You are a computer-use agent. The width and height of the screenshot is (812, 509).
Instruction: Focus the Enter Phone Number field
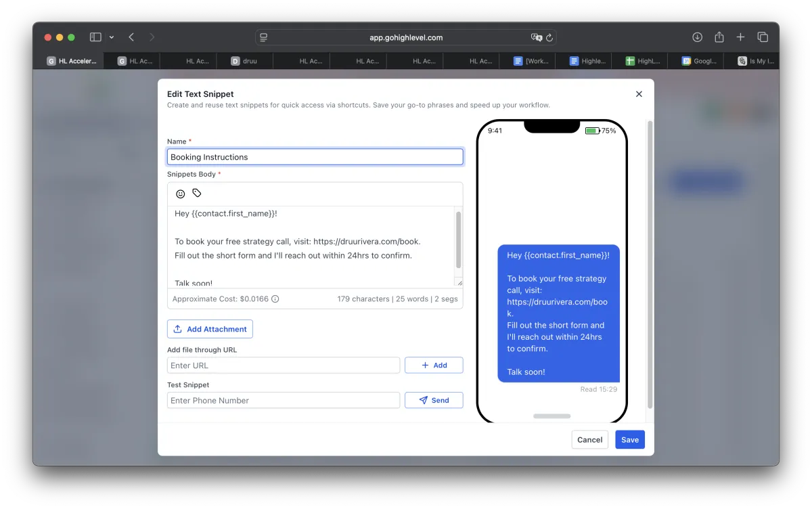(x=284, y=400)
